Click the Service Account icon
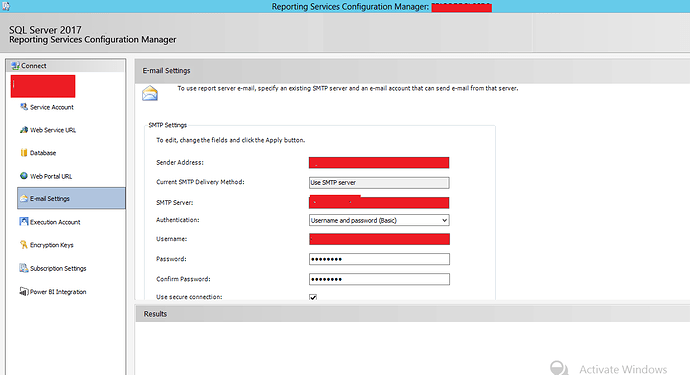Viewport: 690px width, 375px height. click(x=24, y=107)
